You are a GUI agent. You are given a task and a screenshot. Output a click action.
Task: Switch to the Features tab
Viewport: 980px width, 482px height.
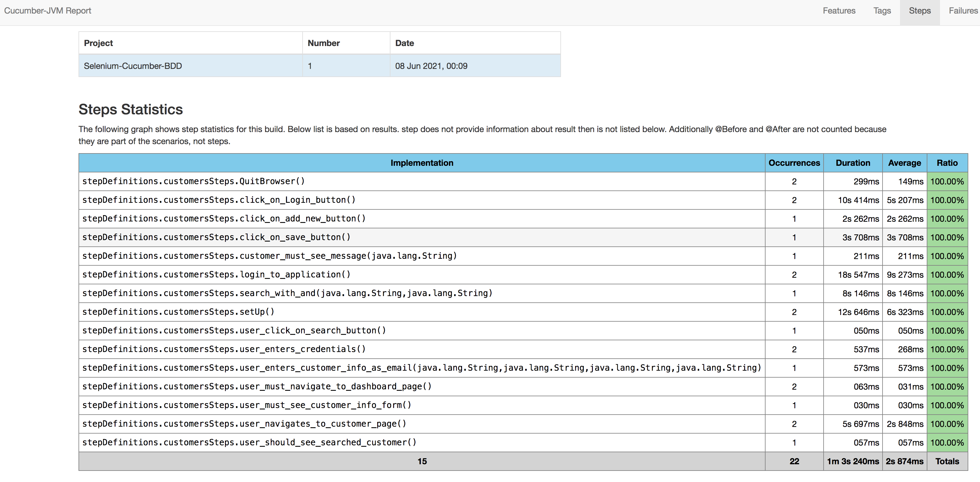839,11
